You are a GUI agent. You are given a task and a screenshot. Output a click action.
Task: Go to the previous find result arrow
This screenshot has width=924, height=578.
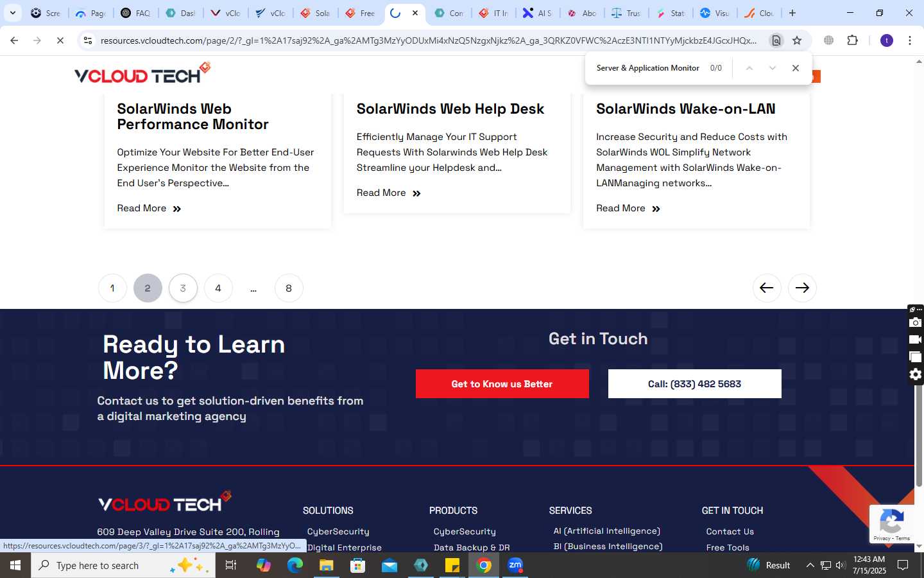click(749, 68)
